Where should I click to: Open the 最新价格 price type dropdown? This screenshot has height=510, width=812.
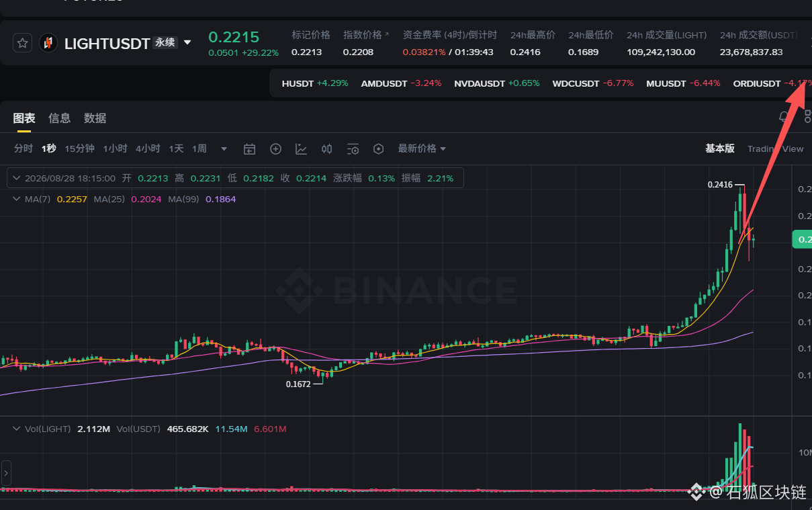point(422,148)
